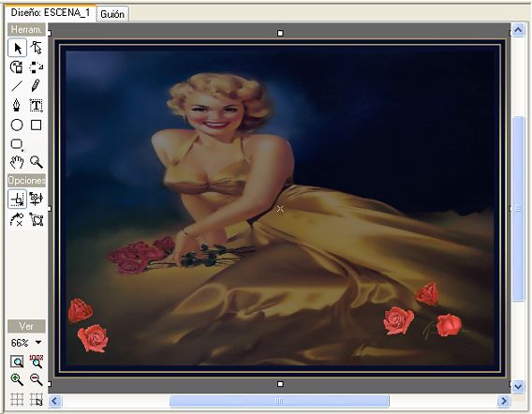
Task: Choose the motion path tool
Action: pos(37,67)
